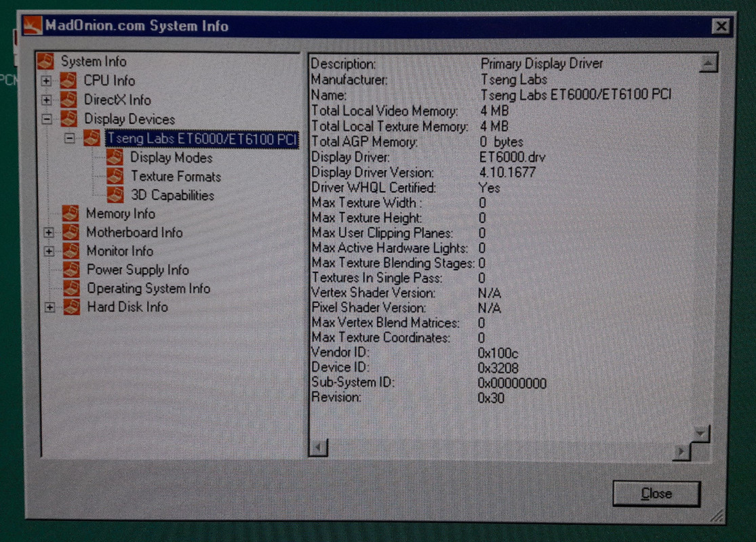Screen dimensions: 756x542
Task: Select the Display Devices tree label
Action: (130, 119)
